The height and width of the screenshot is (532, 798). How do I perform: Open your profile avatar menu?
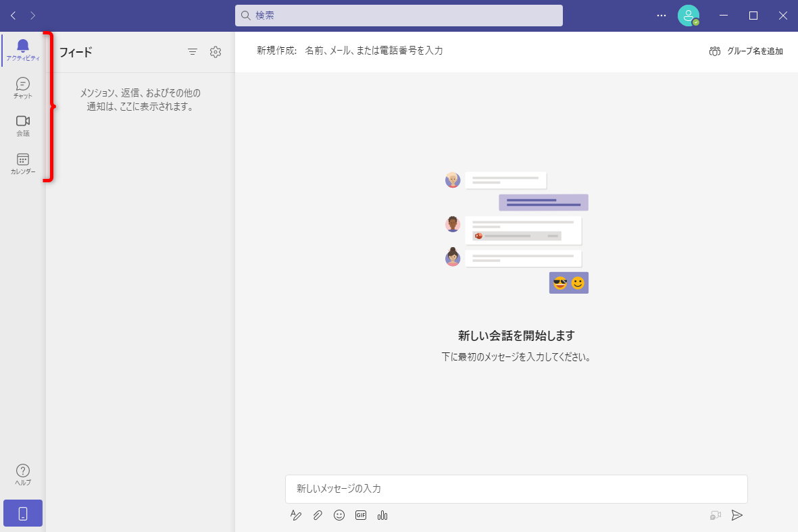coord(689,15)
